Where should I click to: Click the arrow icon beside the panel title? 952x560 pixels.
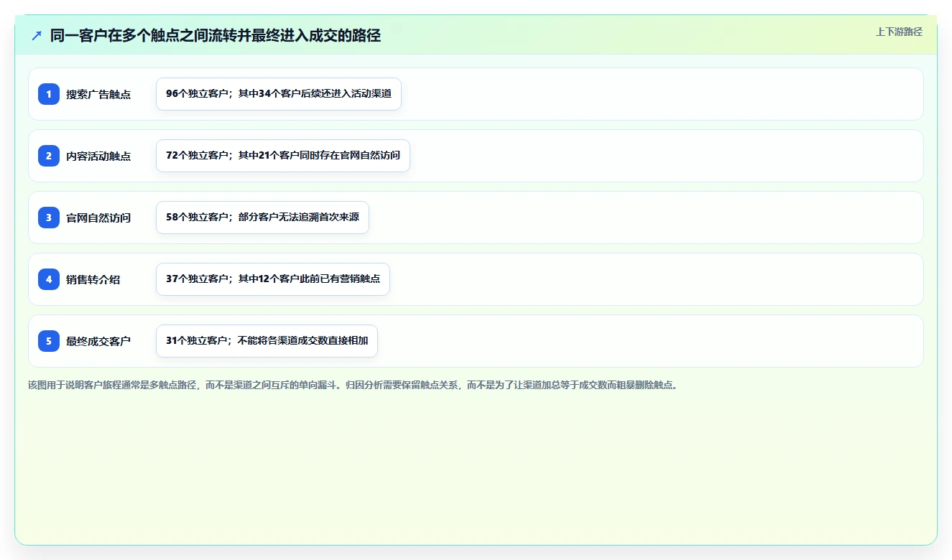click(x=37, y=35)
